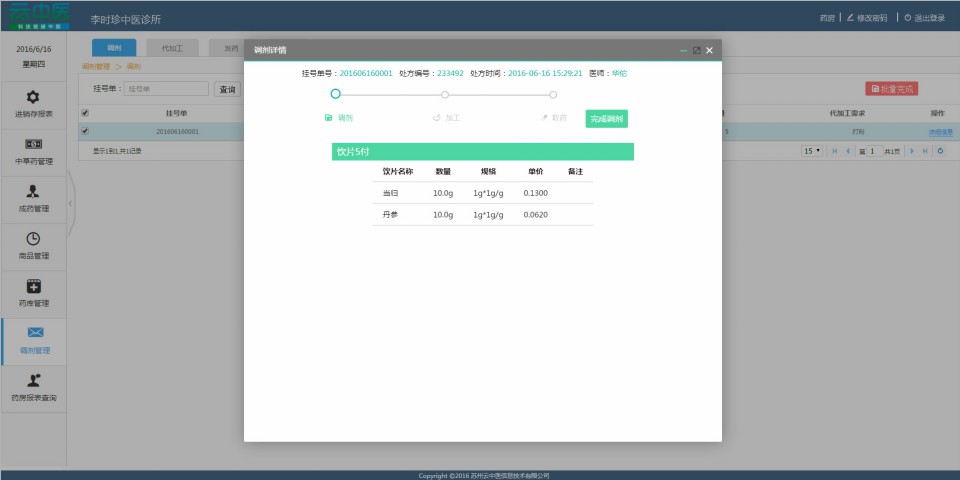Click the first step circle on progress tracker
This screenshot has width=960, height=480.
[335, 94]
